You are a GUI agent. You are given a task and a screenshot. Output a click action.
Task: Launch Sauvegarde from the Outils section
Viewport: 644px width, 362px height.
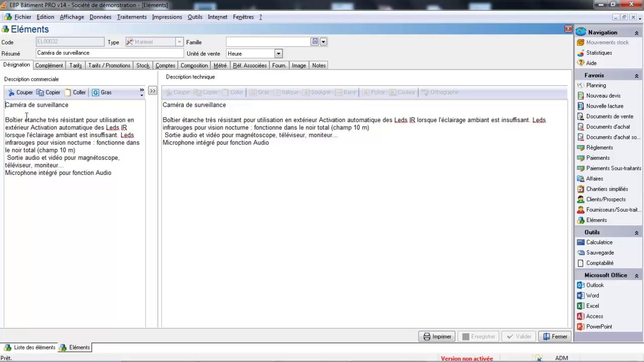pos(595,253)
